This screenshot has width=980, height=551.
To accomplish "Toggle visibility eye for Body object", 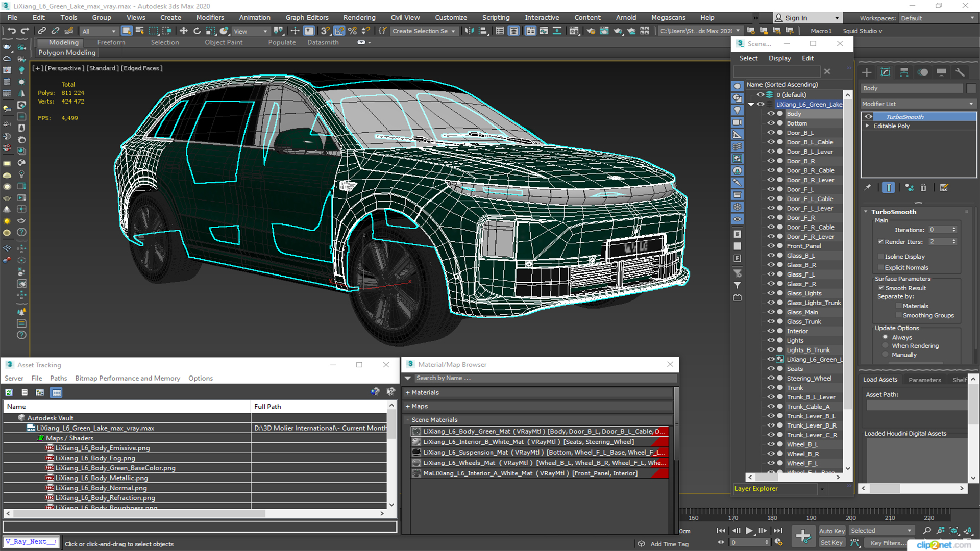I will click(x=771, y=114).
